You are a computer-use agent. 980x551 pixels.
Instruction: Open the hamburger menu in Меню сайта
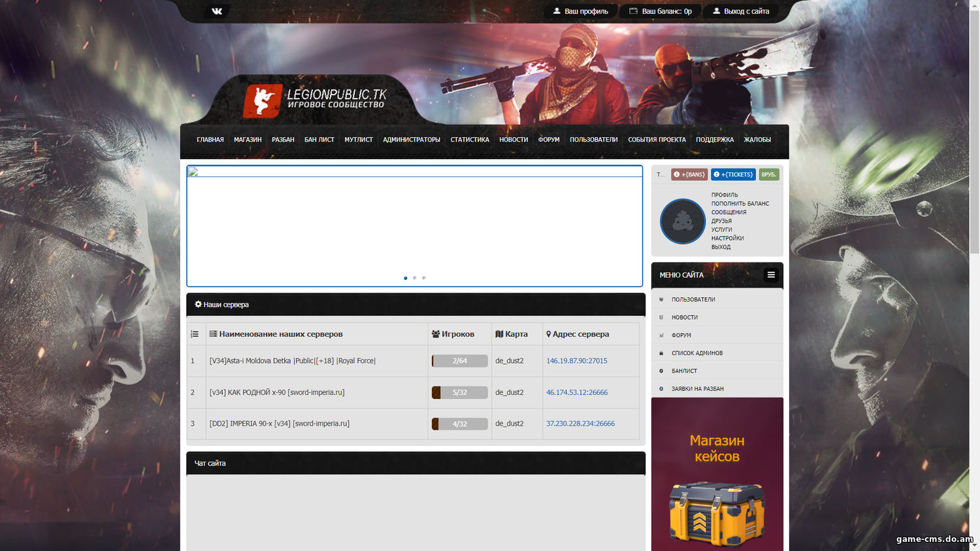coord(771,275)
